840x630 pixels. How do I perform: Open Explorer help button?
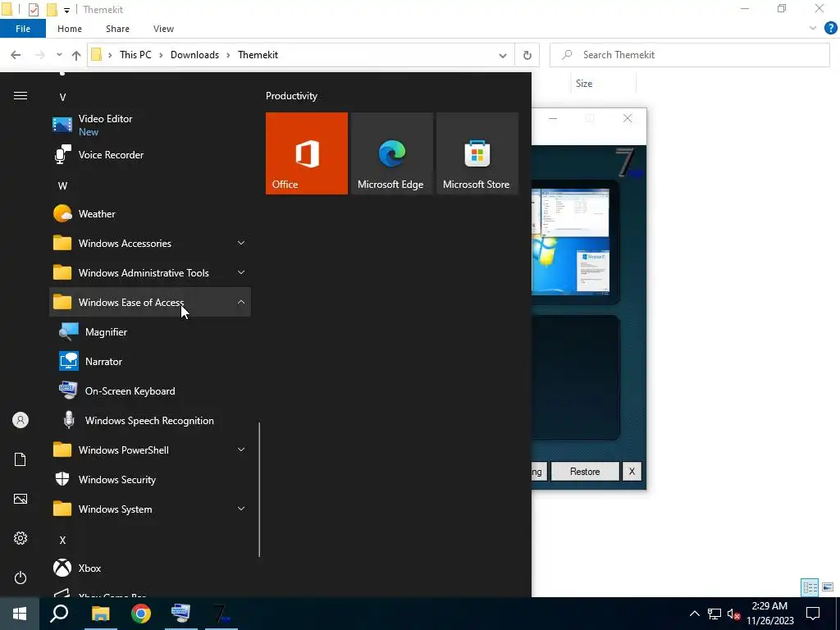coord(830,29)
